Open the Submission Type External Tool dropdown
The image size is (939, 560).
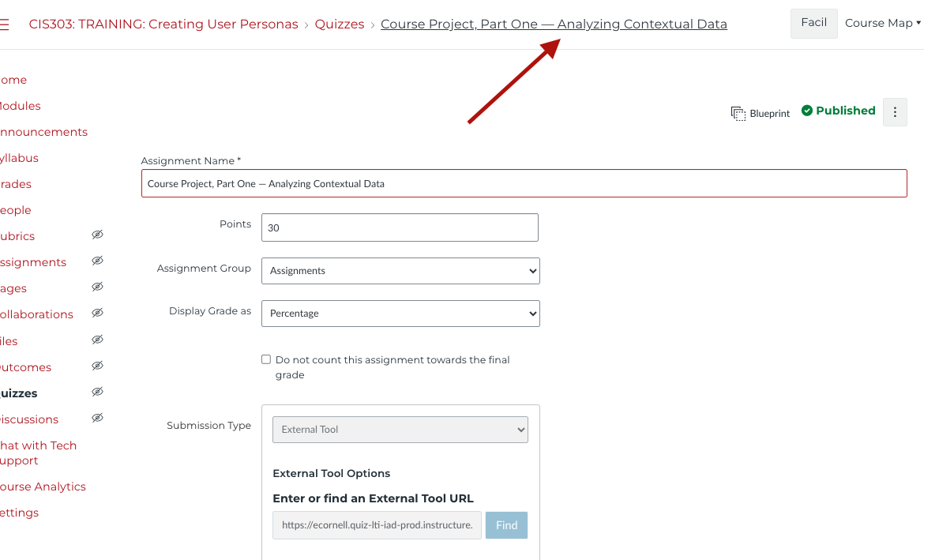point(400,430)
